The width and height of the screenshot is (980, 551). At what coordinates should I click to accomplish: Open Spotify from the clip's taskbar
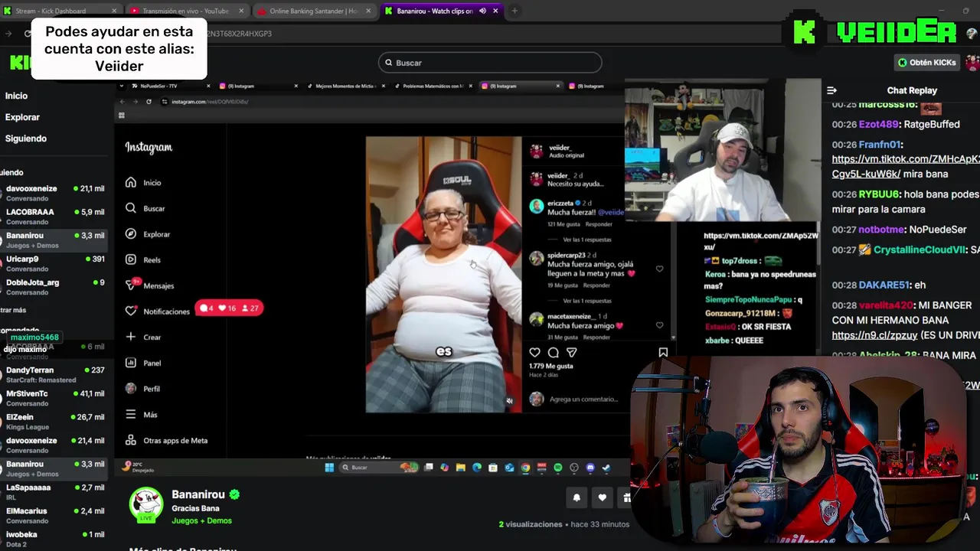pyautogui.click(x=557, y=468)
